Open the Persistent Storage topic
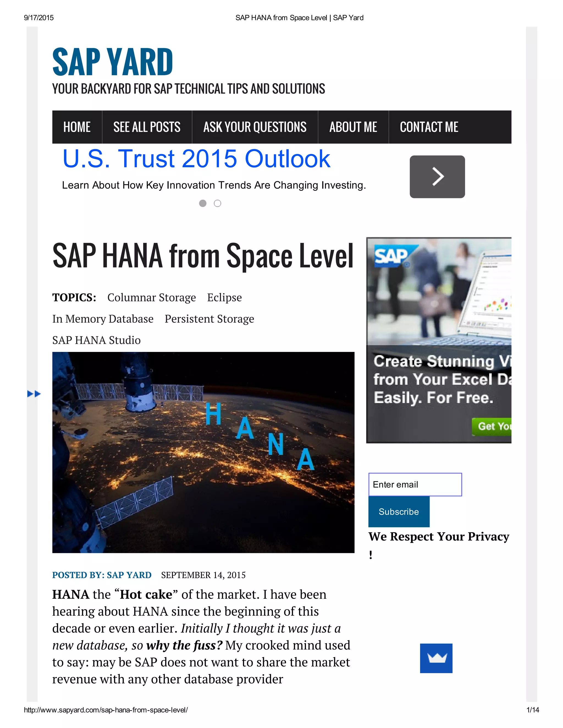 [x=209, y=319]
